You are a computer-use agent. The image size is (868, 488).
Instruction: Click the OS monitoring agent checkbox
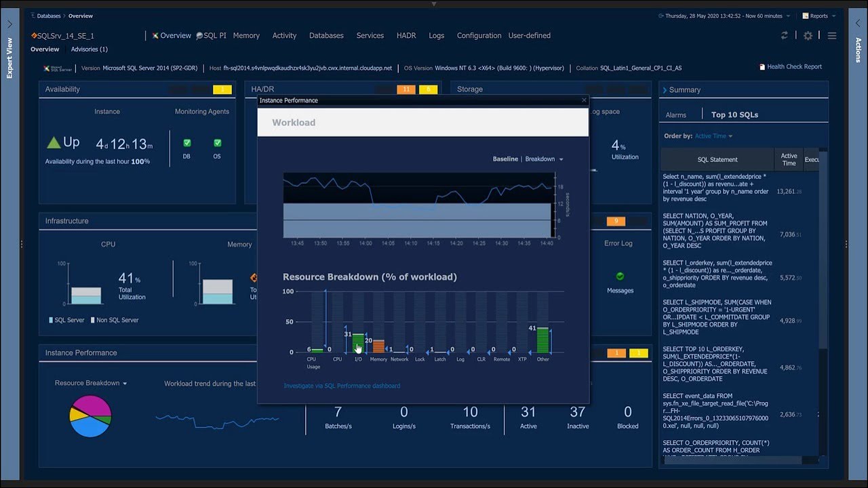pos(218,143)
